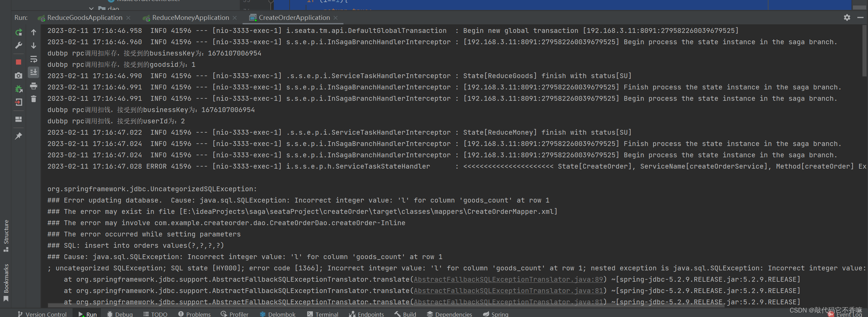This screenshot has height=317, width=868.
Task: Click the Exit icon with red arrow
Action: [x=19, y=102]
